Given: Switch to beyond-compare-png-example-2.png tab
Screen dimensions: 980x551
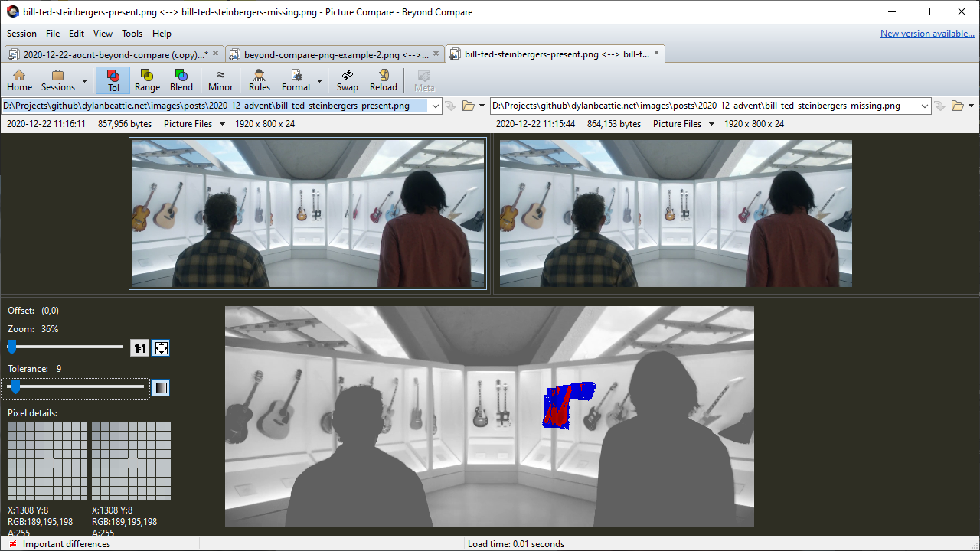Looking at the screenshot, I should coord(335,54).
